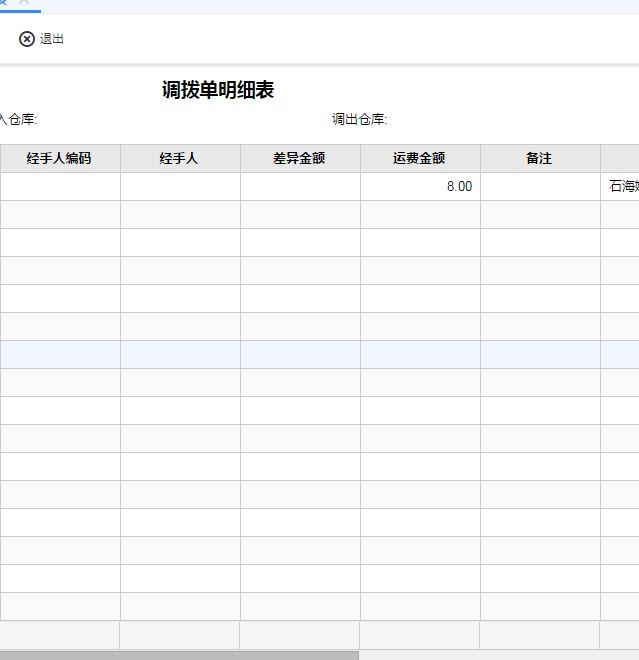Click the 经手人 column header
639x660 pixels.
tap(180, 159)
